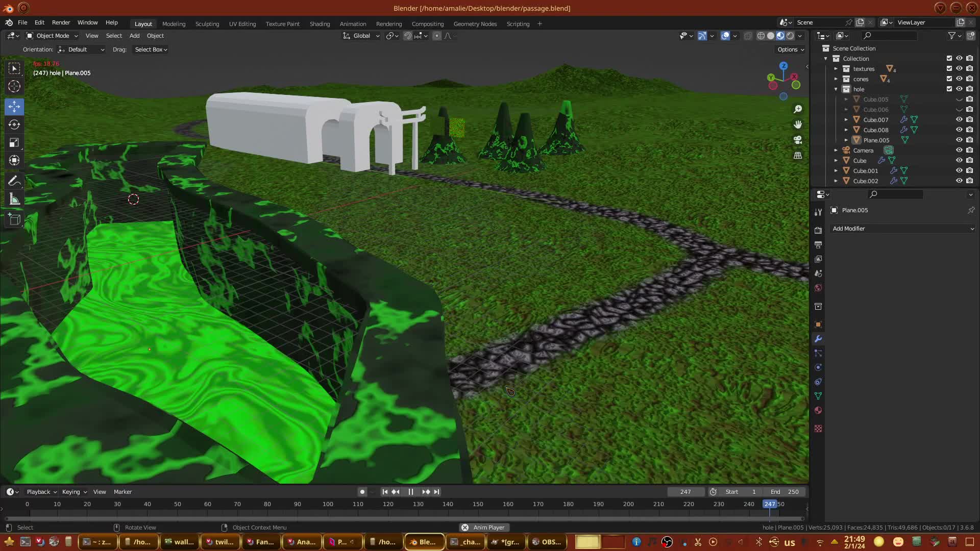Toggle visibility of the Camera object
This screenshot has height=551, width=980.
click(x=959, y=150)
